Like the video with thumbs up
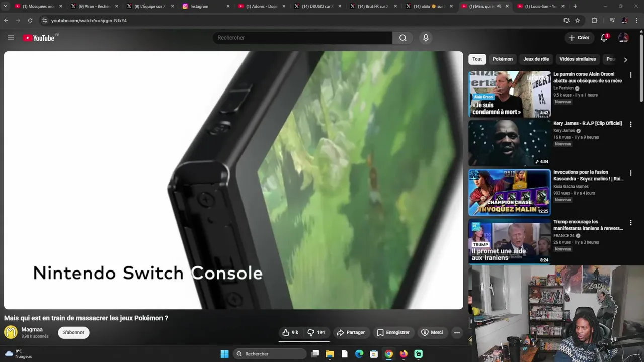 pos(290,332)
